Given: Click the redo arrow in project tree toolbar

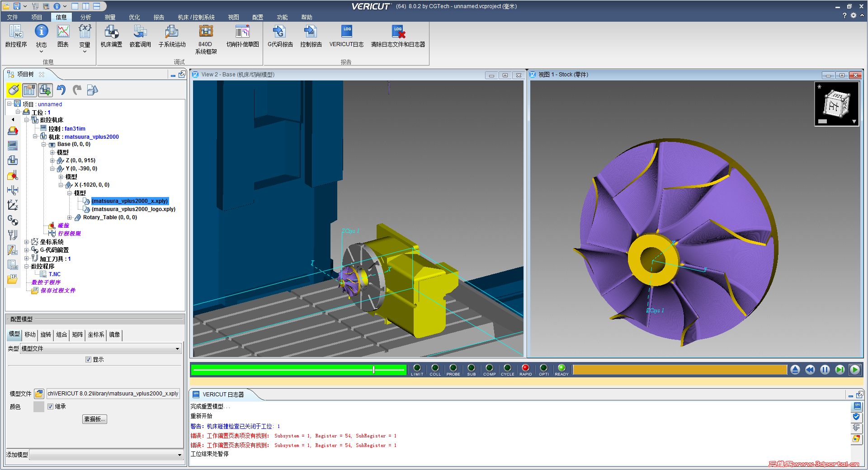Looking at the screenshot, I should 77,90.
